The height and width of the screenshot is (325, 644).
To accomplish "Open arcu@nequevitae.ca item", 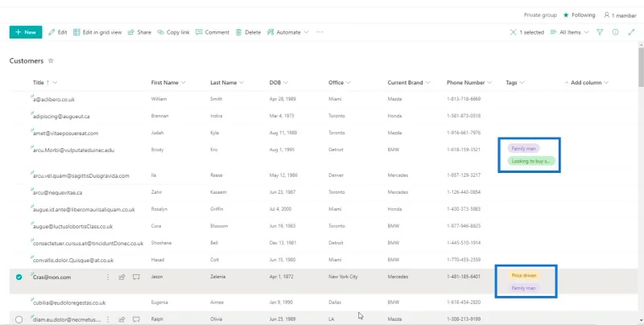I will coord(57,192).
